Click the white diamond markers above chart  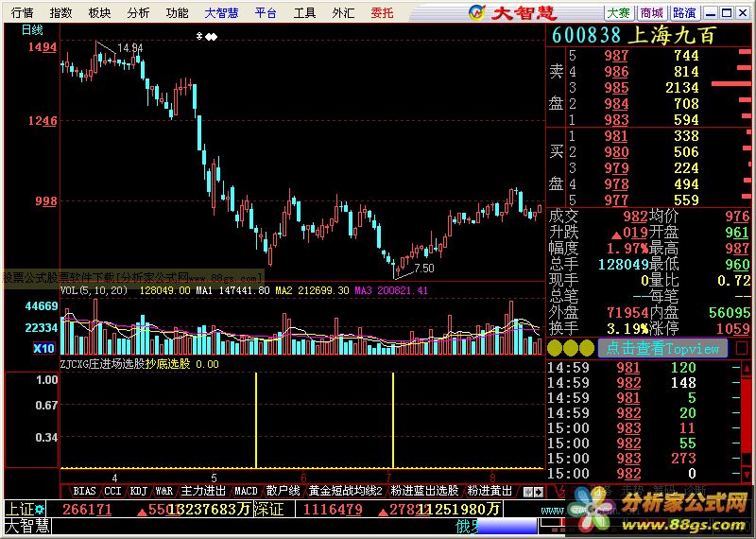tap(211, 36)
